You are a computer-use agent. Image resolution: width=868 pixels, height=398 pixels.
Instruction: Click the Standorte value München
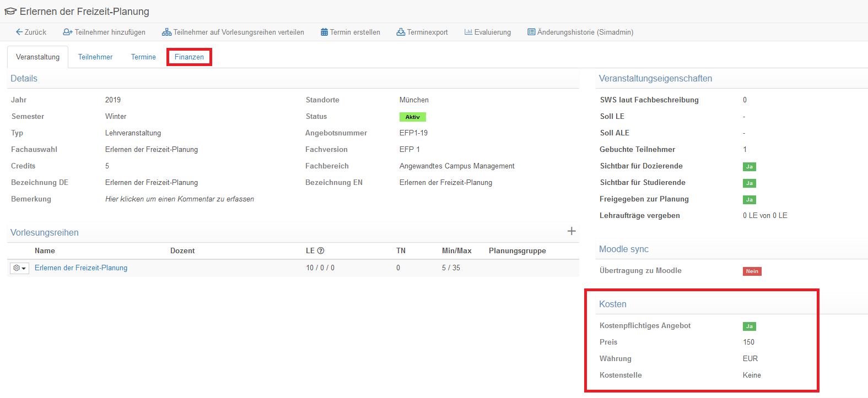pos(414,100)
